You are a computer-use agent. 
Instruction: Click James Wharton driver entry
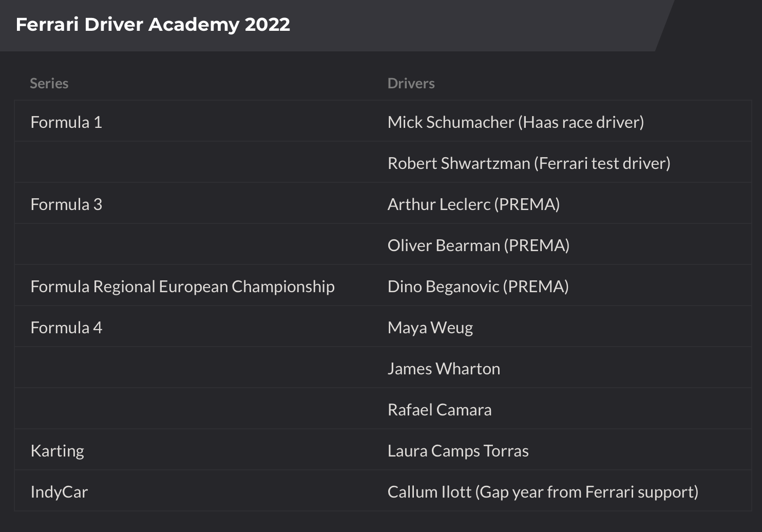tap(444, 369)
